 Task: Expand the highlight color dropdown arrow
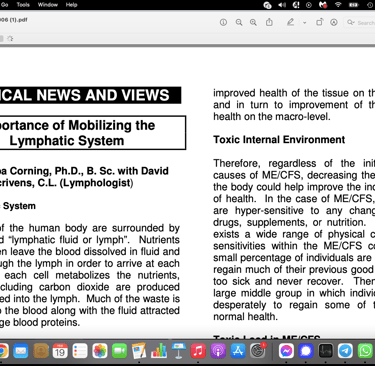tap(305, 23)
